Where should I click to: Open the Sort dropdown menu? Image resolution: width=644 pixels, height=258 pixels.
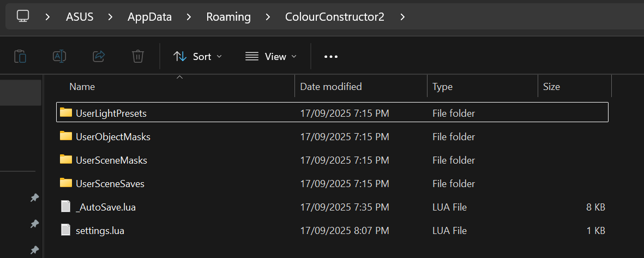[x=197, y=56]
